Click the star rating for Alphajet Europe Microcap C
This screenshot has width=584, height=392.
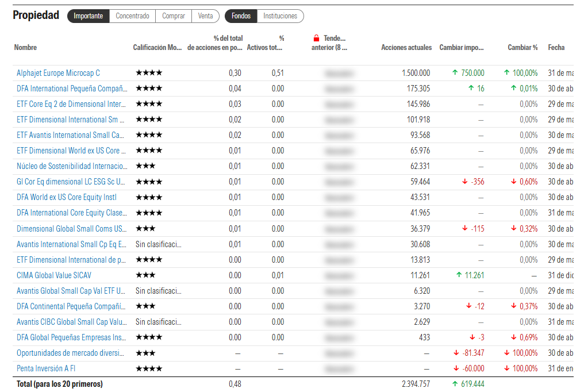click(x=149, y=72)
